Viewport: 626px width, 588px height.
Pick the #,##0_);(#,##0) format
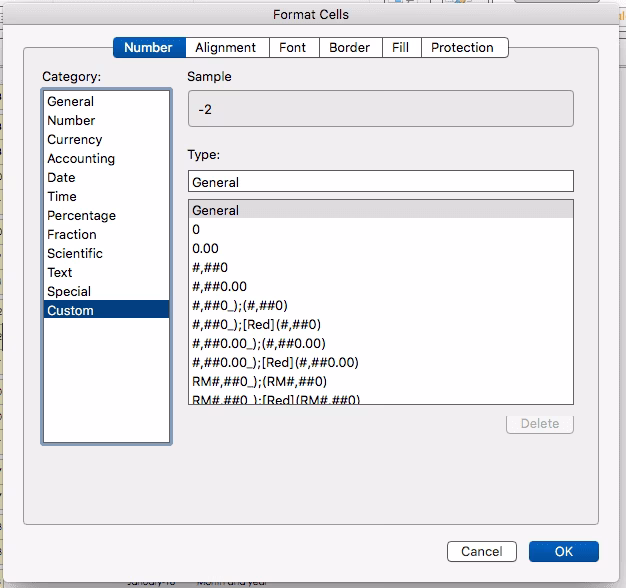381,306
